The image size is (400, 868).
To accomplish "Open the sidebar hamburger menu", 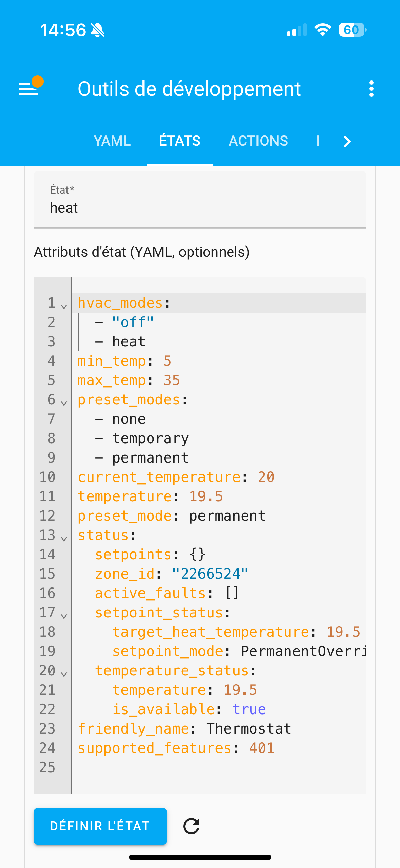I will point(29,89).
